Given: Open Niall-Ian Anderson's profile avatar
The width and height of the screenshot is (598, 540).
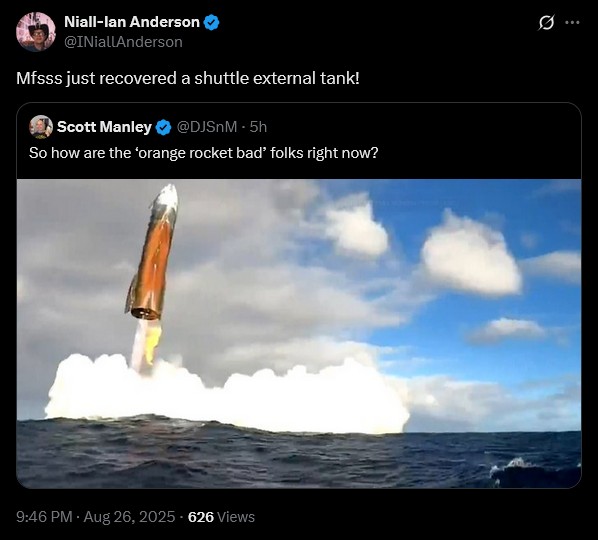Looking at the screenshot, I should click(36, 32).
